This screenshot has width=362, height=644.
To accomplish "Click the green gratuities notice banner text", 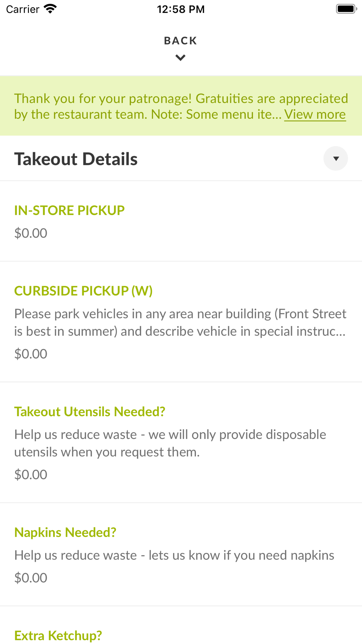I will coord(181,106).
